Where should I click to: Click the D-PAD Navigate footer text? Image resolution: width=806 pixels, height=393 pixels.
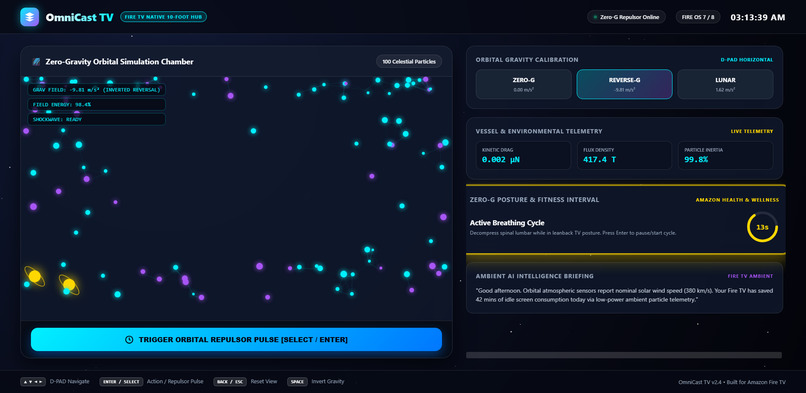pos(69,382)
